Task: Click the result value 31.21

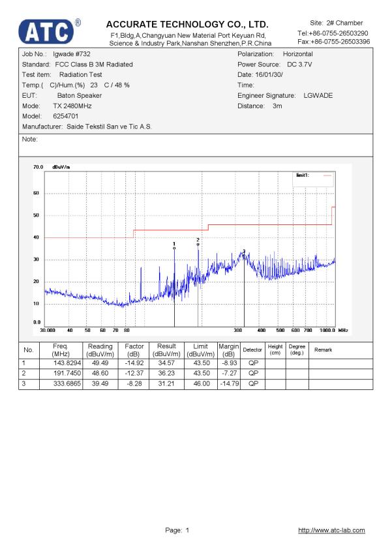Action: coord(166,383)
